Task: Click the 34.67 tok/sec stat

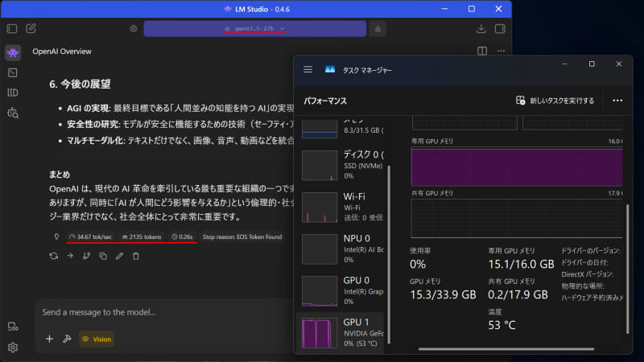Action: [x=91, y=237]
